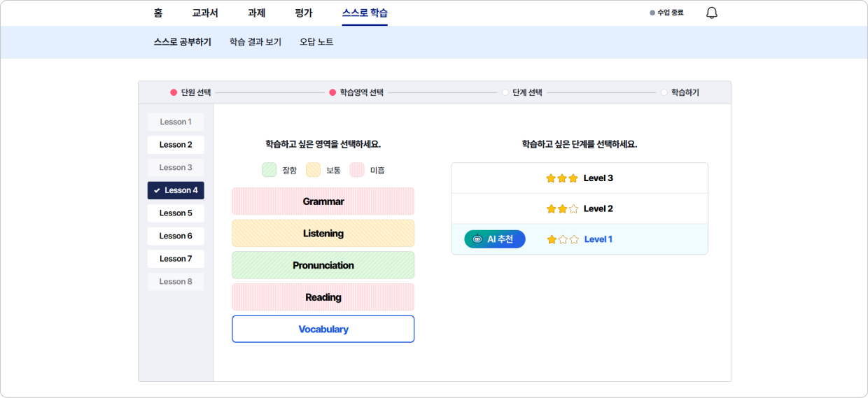
Task: Open the 평가 menu tab
Action: 304,13
